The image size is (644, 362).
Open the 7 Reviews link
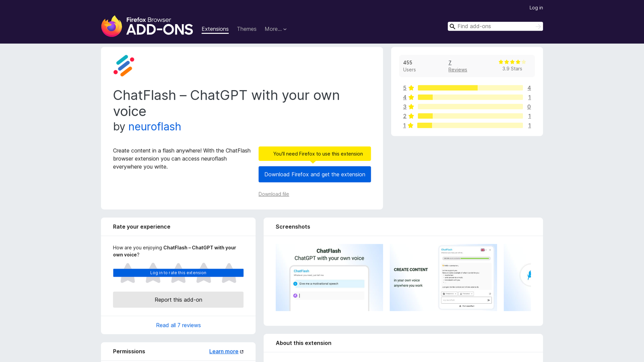click(458, 66)
